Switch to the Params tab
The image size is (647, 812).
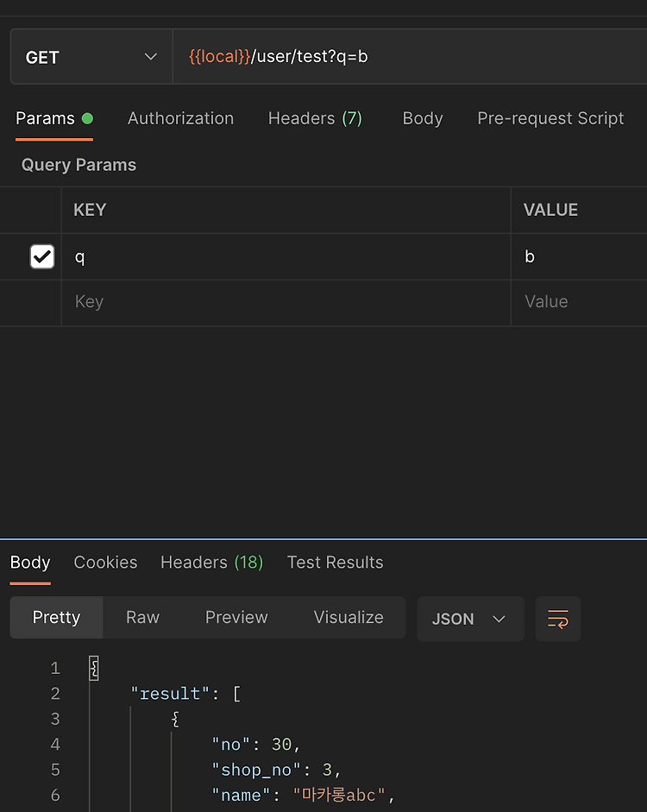click(x=54, y=118)
